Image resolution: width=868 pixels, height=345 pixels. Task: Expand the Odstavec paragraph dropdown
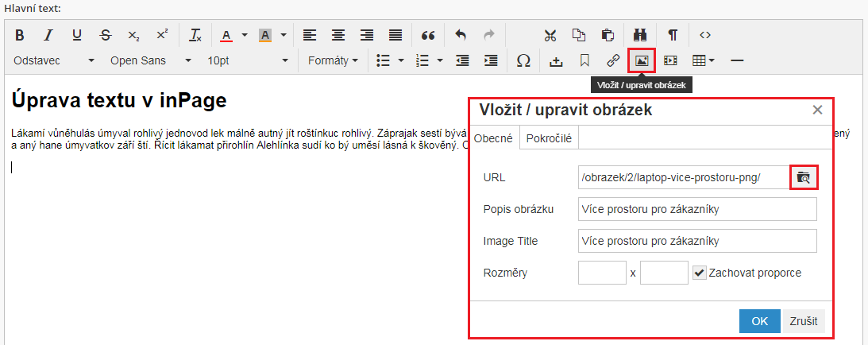point(54,60)
